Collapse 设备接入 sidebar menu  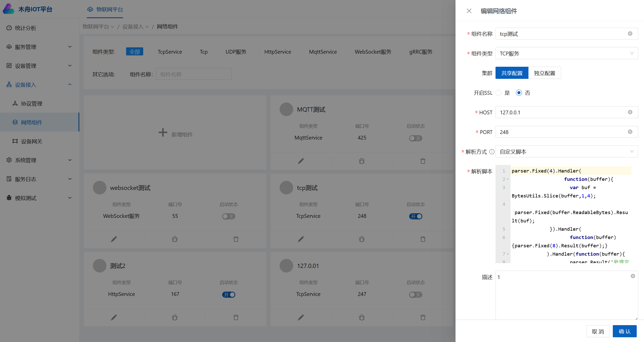click(x=40, y=85)
